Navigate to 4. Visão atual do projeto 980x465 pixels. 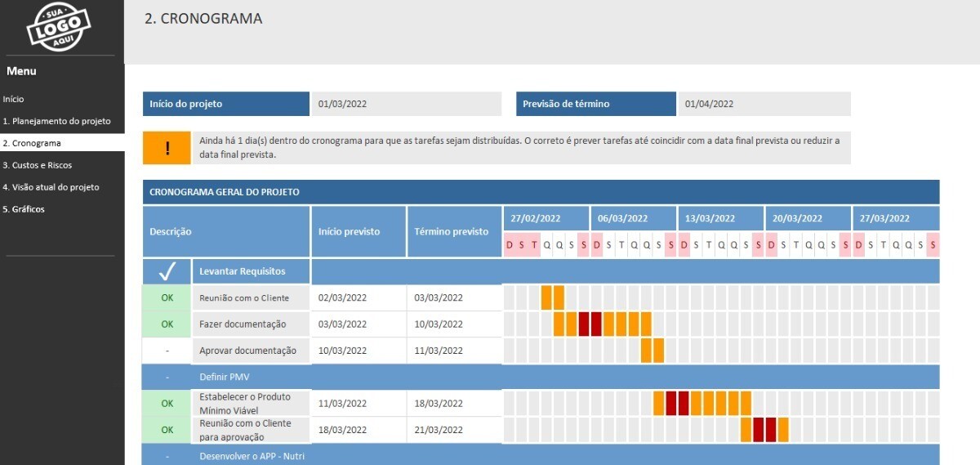click(51, 187)
